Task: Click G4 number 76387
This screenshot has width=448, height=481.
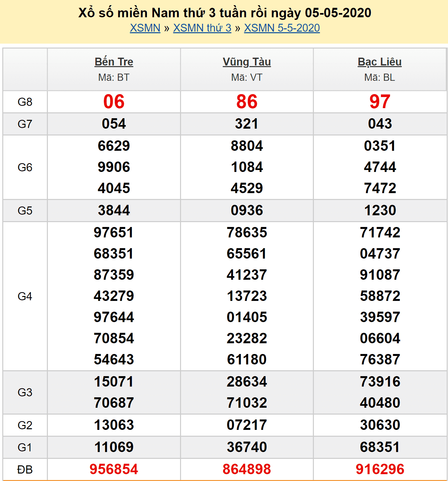Action: 380,360
